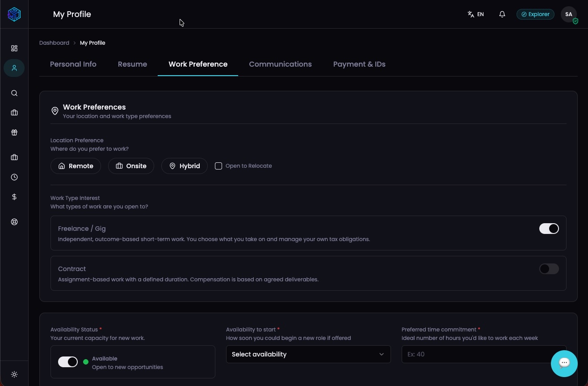Enable the Contract work type switch
This screenshot has width=588, height=386.
549,269
